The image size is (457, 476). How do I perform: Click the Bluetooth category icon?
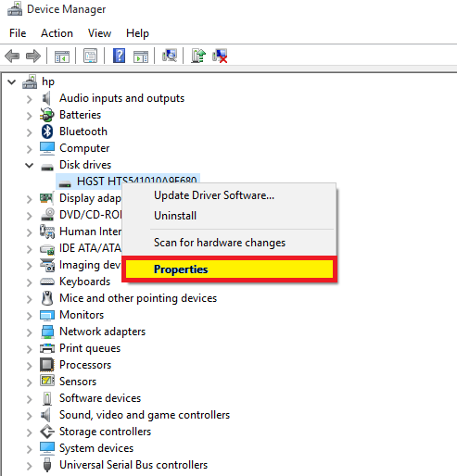[47, 132]
